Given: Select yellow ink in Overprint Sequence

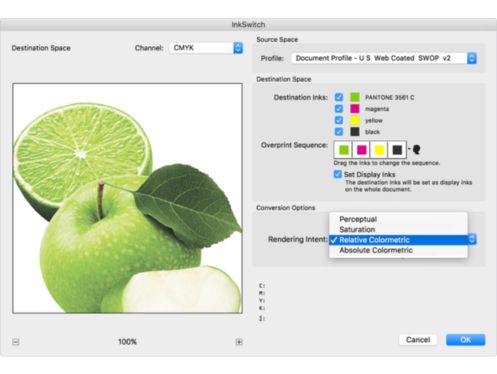Looking at the screenshot, I should [379, 150].
